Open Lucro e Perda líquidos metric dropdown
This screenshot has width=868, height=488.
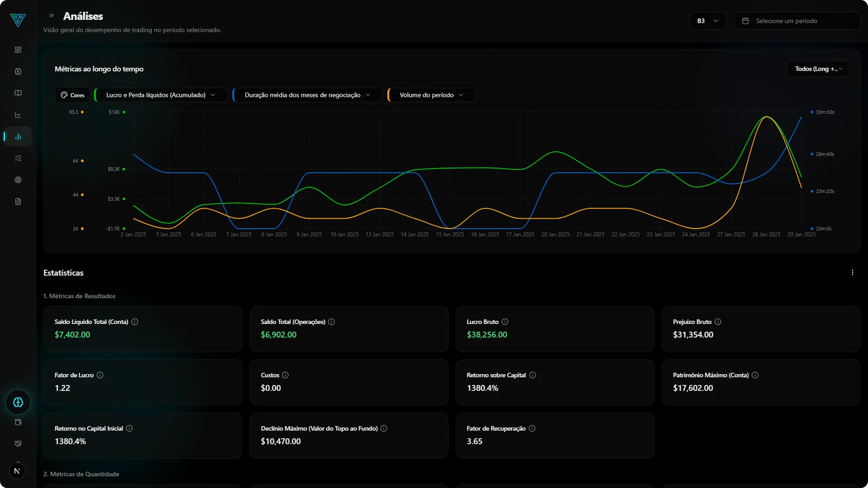pyautogui.click(x=160, y=95)
